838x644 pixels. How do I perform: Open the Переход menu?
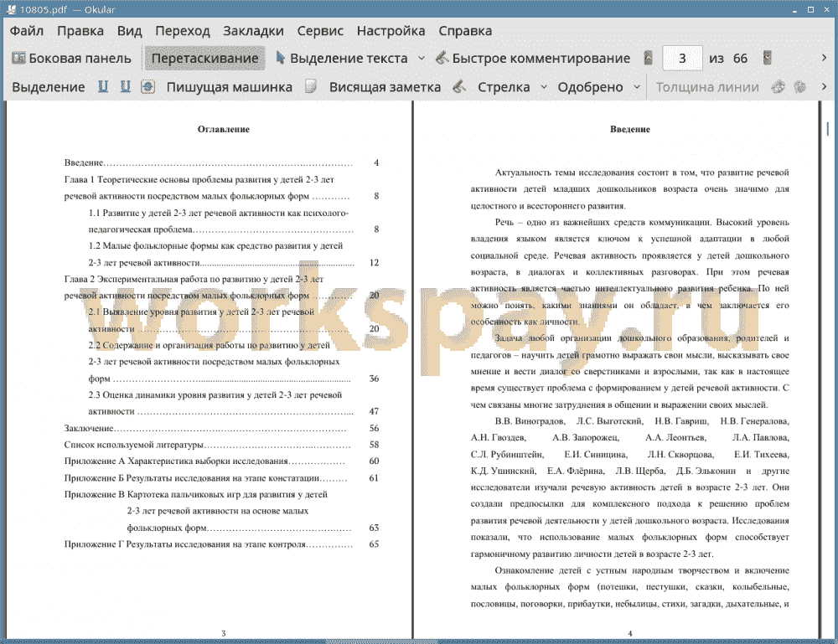[x=183, y=31]
